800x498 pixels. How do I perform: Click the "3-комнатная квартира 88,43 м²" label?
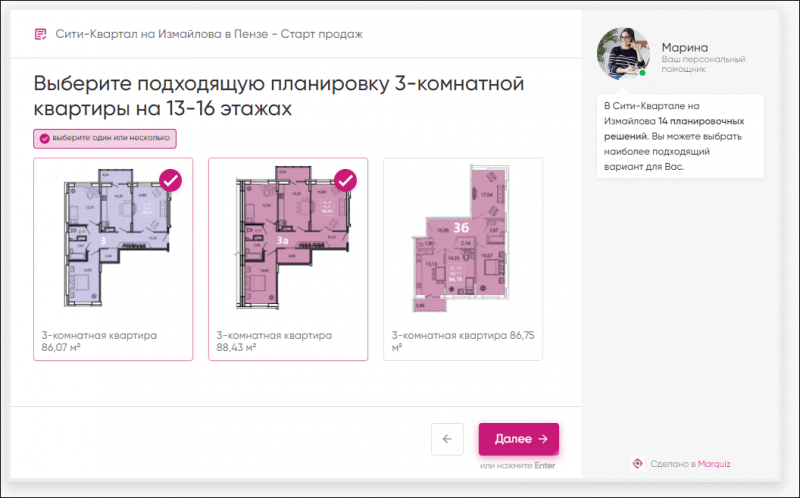tap(274, 341)
